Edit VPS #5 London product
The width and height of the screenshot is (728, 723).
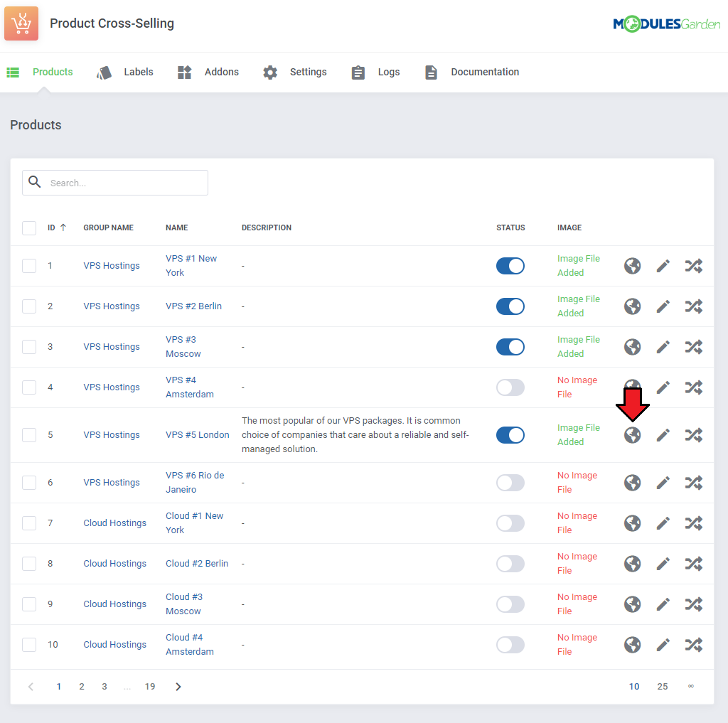tap(663, 435)
